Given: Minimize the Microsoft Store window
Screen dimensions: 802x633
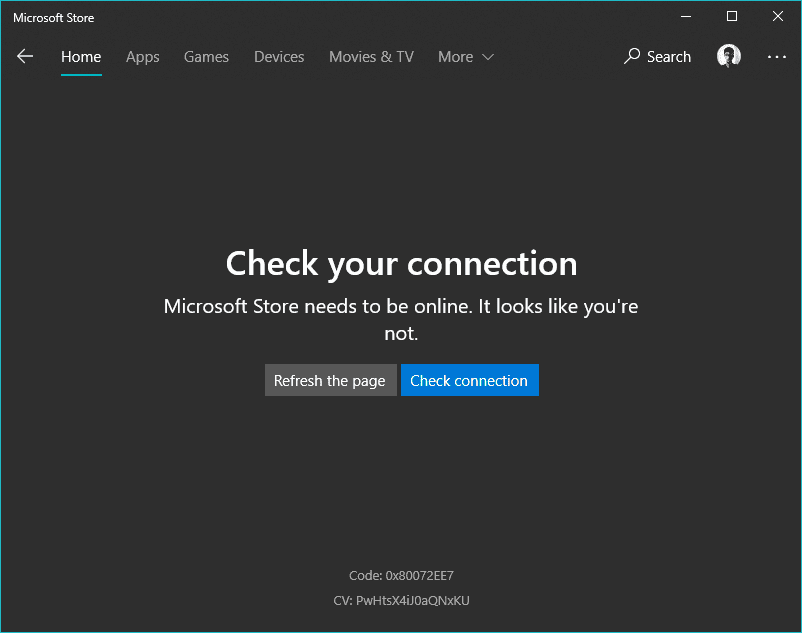Looking at the screenshot, I should (x=686, y=16).
